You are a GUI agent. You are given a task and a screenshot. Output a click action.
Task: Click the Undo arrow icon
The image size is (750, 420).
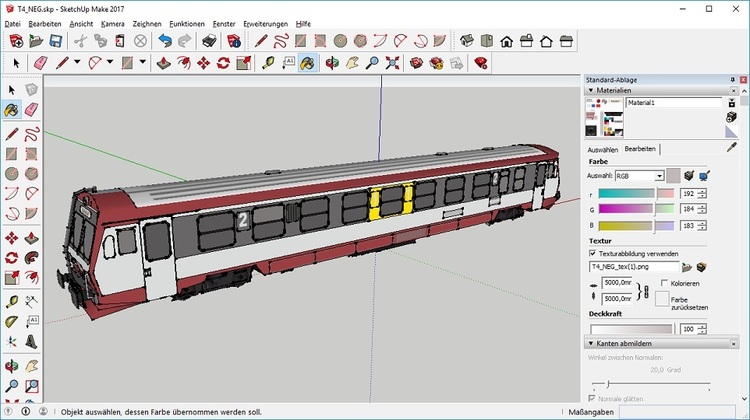165,41
